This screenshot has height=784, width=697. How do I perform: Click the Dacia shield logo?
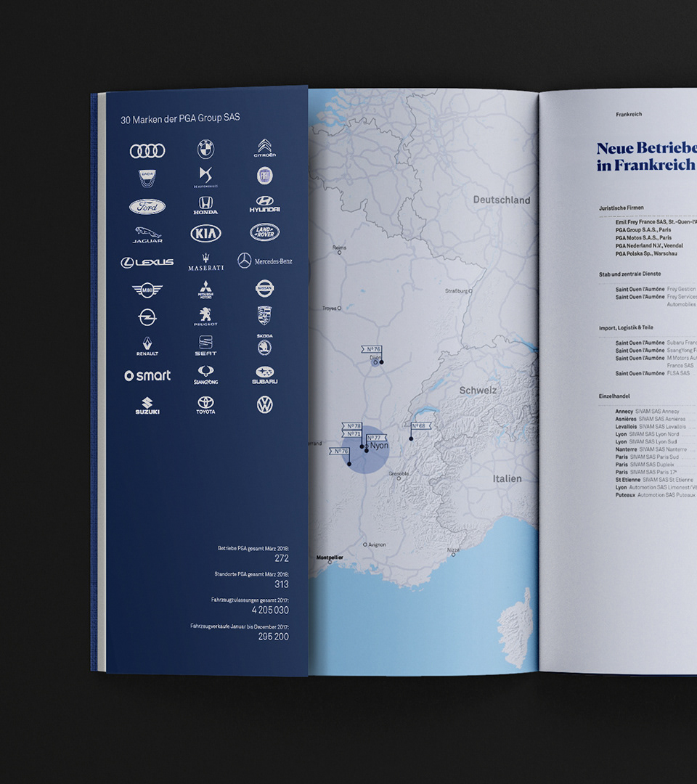click(147, 179)
